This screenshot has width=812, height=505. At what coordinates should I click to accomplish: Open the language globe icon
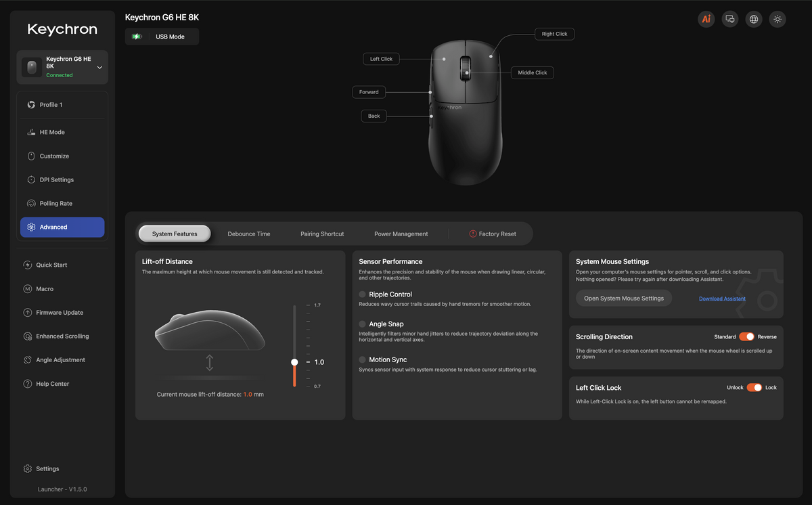tap(754, 19)
